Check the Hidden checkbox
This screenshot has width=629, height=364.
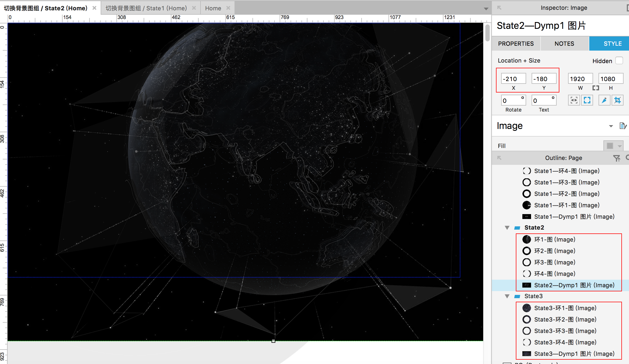619,60
